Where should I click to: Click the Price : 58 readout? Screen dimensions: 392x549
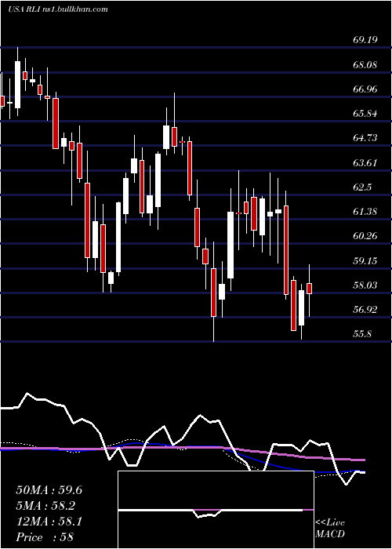click(45, 537)
